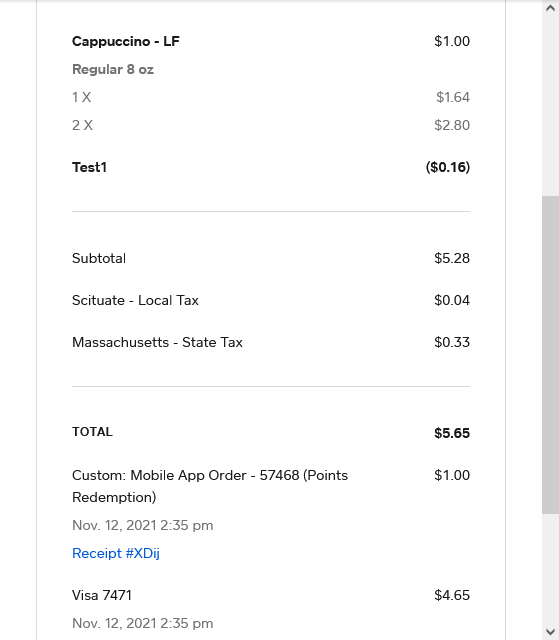
Task: Click the scrollbar up arrow
Action: (x=550, y=8)
